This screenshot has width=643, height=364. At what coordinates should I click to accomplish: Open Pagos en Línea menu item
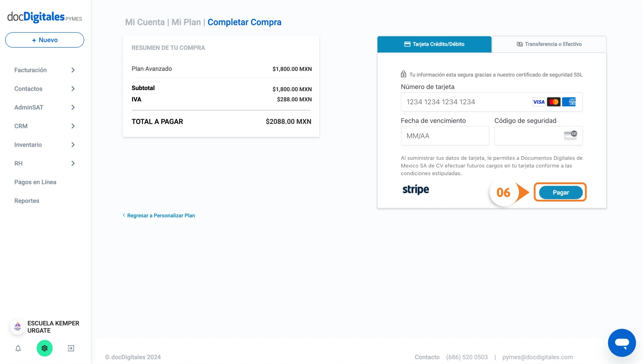[x=35, y=182]
